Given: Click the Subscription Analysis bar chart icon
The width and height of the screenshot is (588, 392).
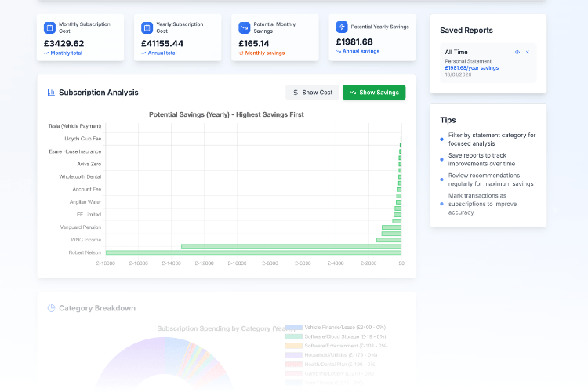Looking at the screenshot, I should (x=51, y=93).
